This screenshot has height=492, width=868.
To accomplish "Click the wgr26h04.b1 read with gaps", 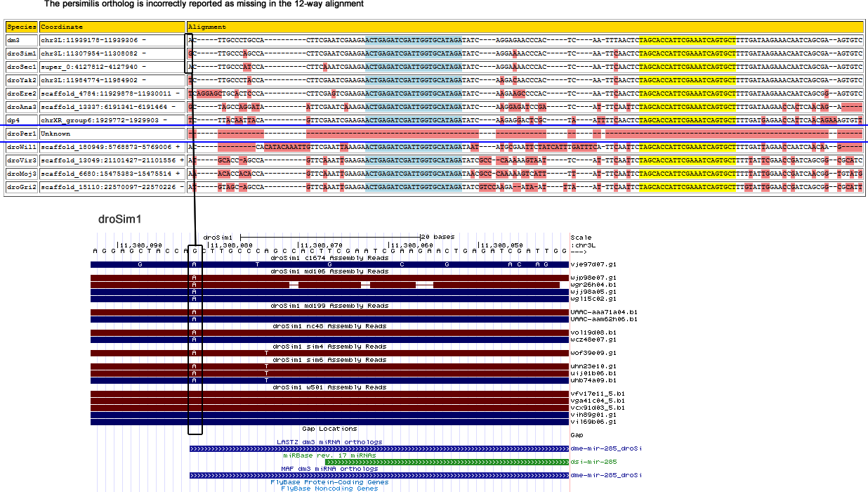I will click(329, 285).
